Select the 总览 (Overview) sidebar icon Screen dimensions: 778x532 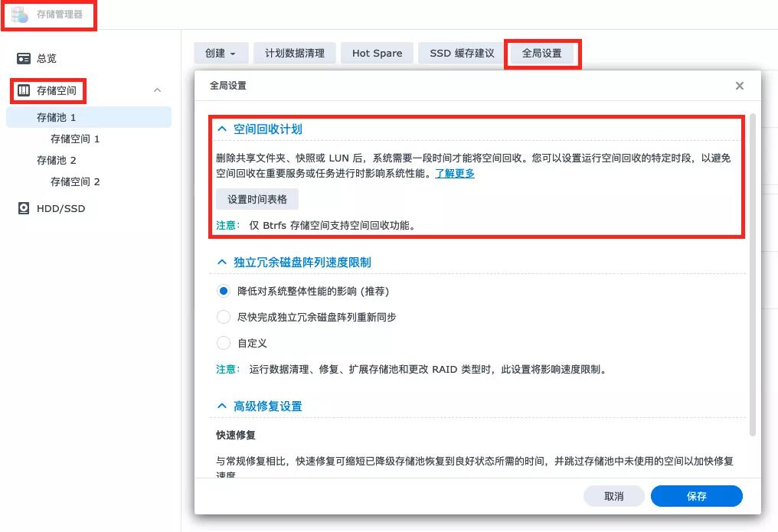[25, 58]
